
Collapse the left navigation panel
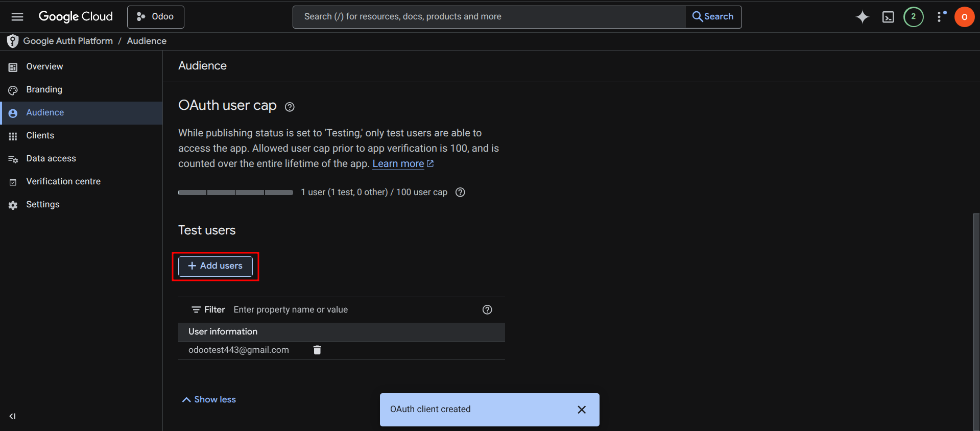(x=12, y=416)
